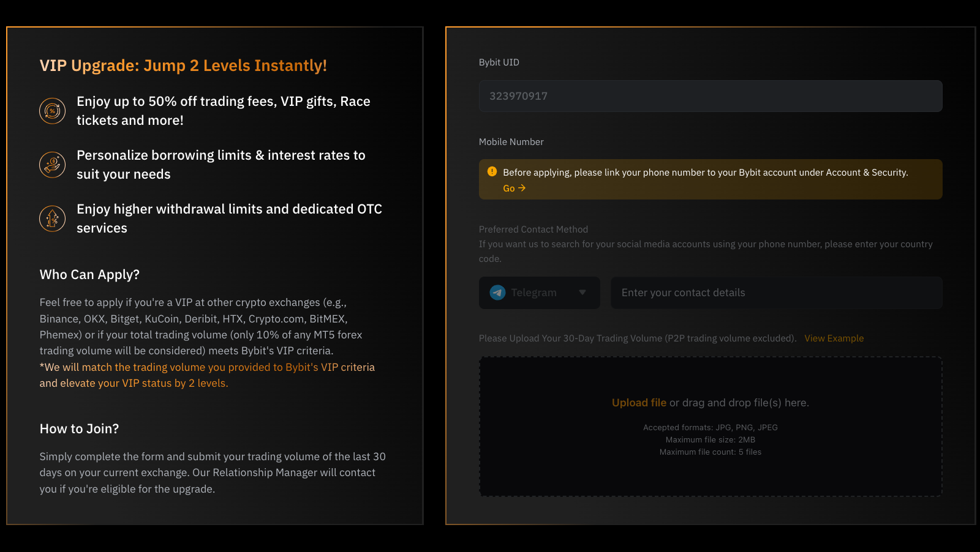Click the VIP Upgrade: Jump 2 Levels heading
The height and width of the screenshot is (552, 980).
pyautogui.click(x=183, y=65)
